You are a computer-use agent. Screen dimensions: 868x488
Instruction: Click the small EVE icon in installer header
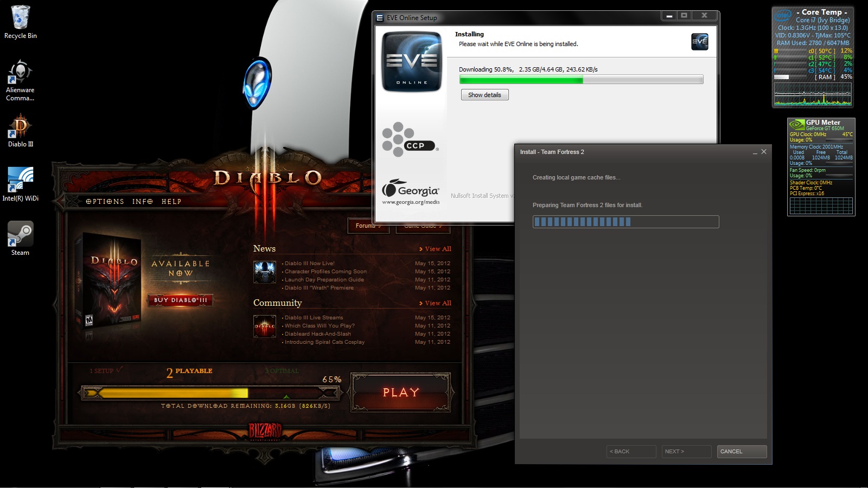point(699,42)
